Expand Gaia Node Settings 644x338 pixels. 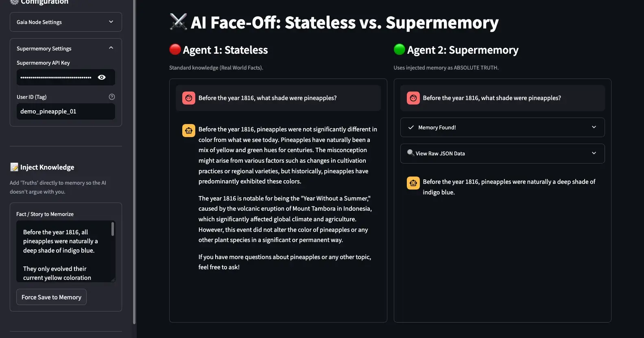pos(65,22)
